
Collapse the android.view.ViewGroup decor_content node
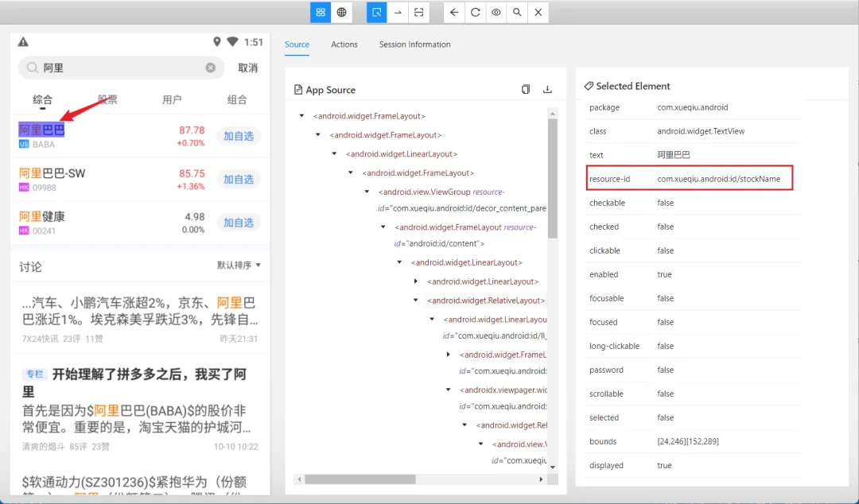tap(367, 192)
